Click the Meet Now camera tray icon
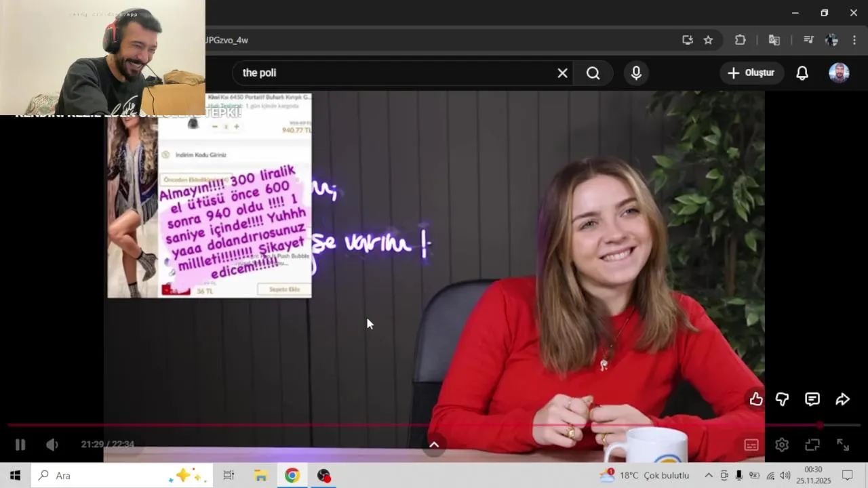The width and height of the screenshot is (868, 488). coord(724,475)
